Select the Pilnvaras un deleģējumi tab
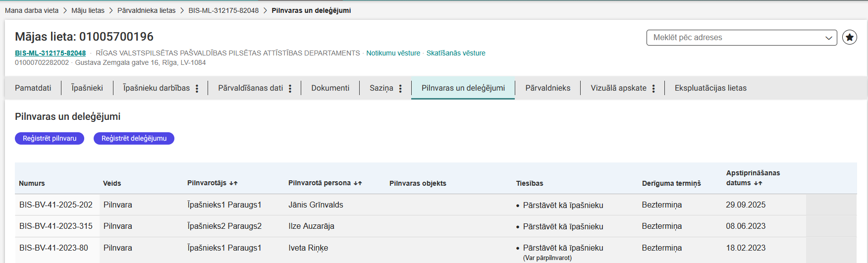Screen dimensions: 868x263 tap(463, 88)
